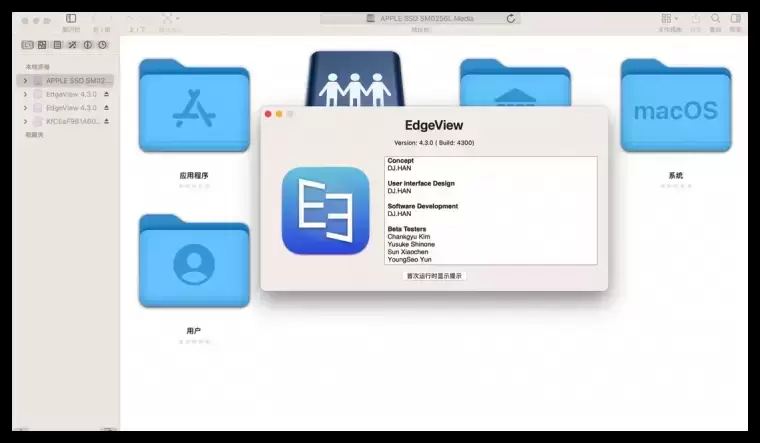Toggle the right inspector panel icon
The height and width of the screenshot is (443, 760).
735,18
